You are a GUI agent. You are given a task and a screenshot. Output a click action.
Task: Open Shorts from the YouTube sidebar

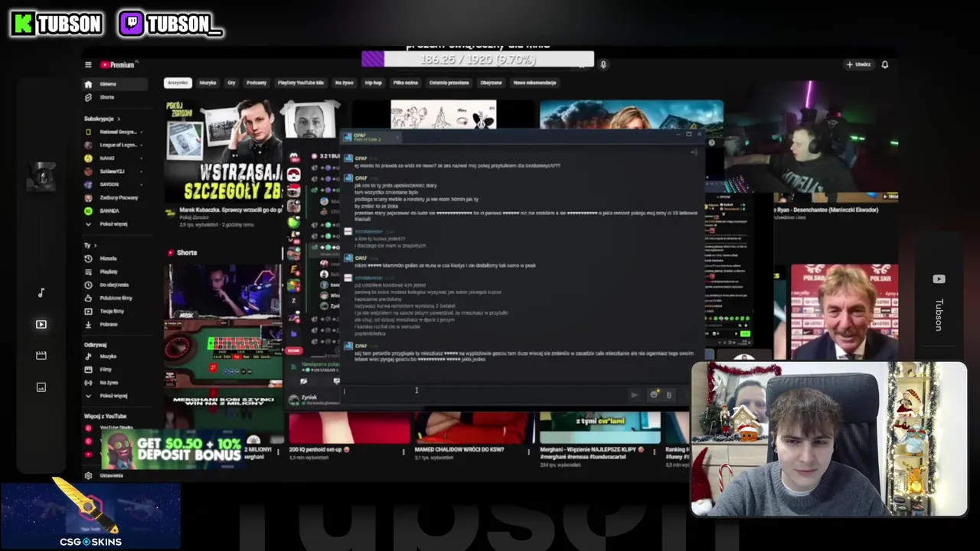pyautogui.click(x=106, y=97)
